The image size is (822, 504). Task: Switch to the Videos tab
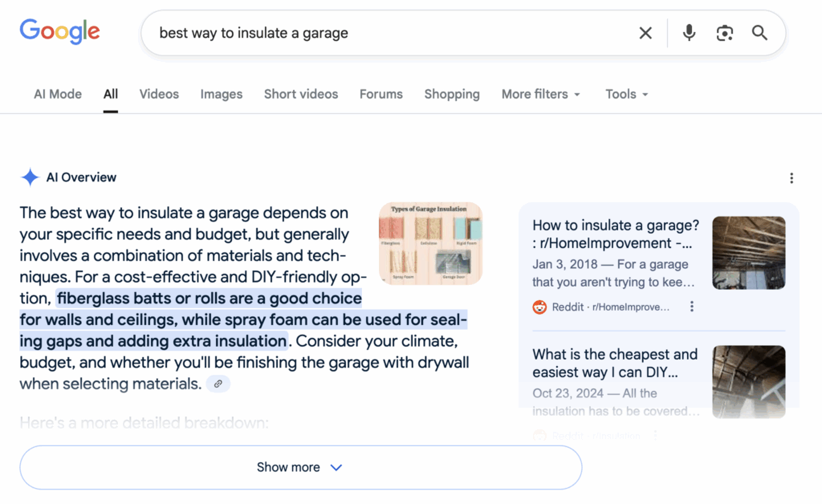(159, 94)
